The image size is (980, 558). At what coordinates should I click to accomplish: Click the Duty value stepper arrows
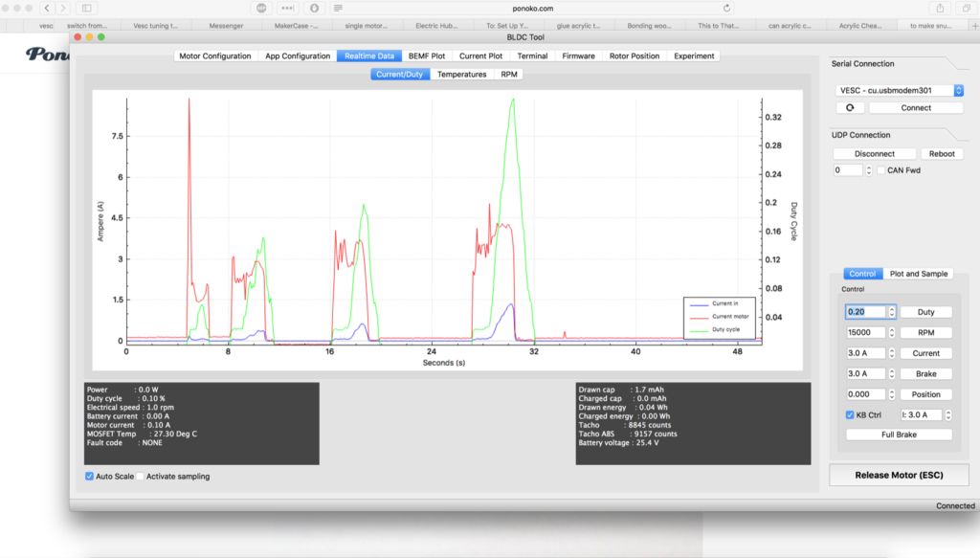tap(892, 312)
